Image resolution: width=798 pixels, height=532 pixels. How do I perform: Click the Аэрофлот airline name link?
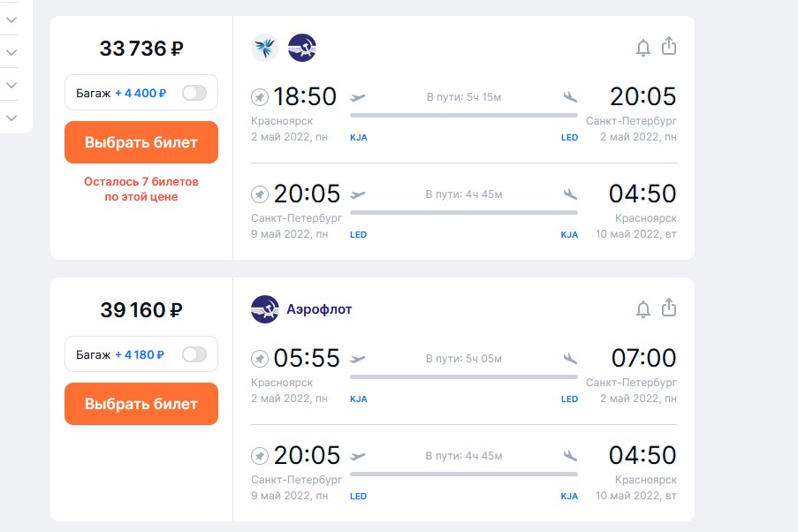[x=319, y=309]
